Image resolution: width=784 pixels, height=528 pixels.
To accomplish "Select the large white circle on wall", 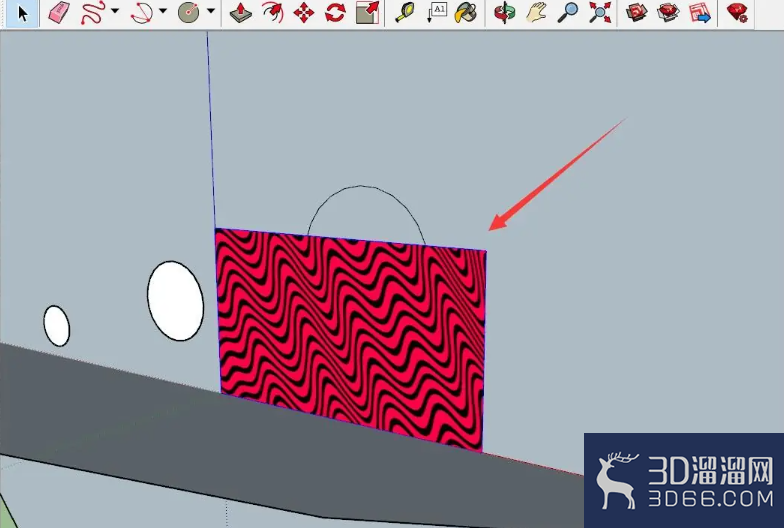I will click(176, 300).
